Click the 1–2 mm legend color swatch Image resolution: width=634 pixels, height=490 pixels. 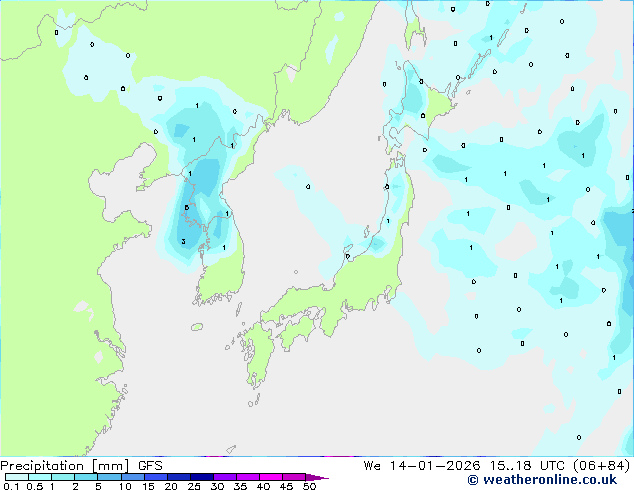pos(63,477)
